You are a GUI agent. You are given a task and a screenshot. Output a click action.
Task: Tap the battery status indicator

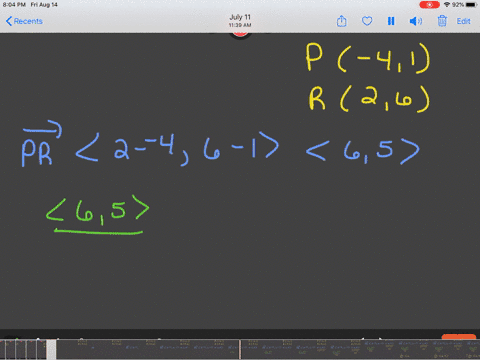pos(471,5)
